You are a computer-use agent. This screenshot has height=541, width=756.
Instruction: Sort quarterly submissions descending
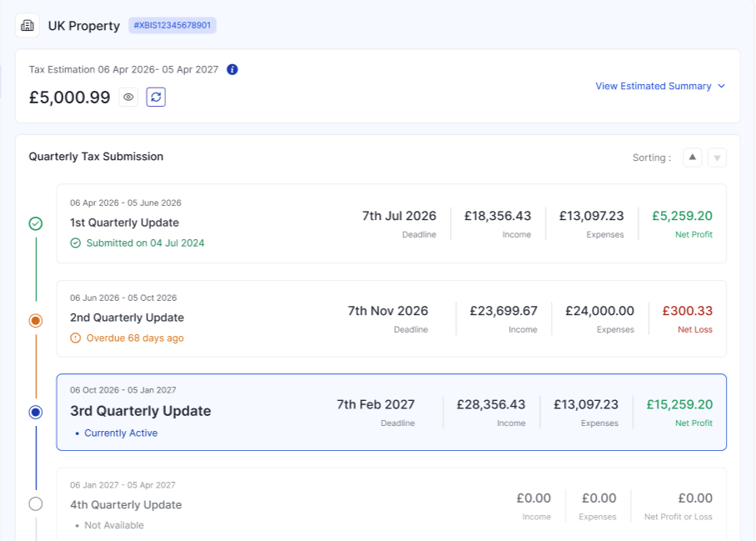(717, 158)
